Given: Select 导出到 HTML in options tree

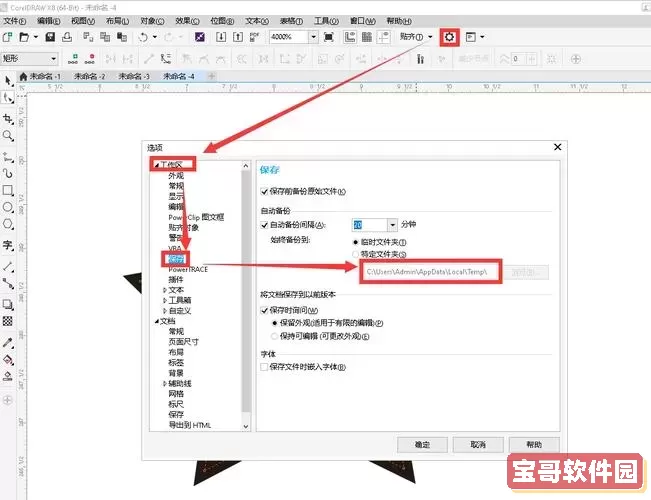Looking at the screenshot, I should tap(190, 425).
